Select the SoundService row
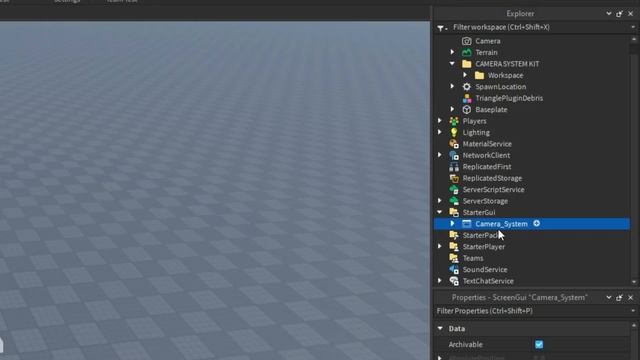Screen dimensions: 640x360 (532, 269)
